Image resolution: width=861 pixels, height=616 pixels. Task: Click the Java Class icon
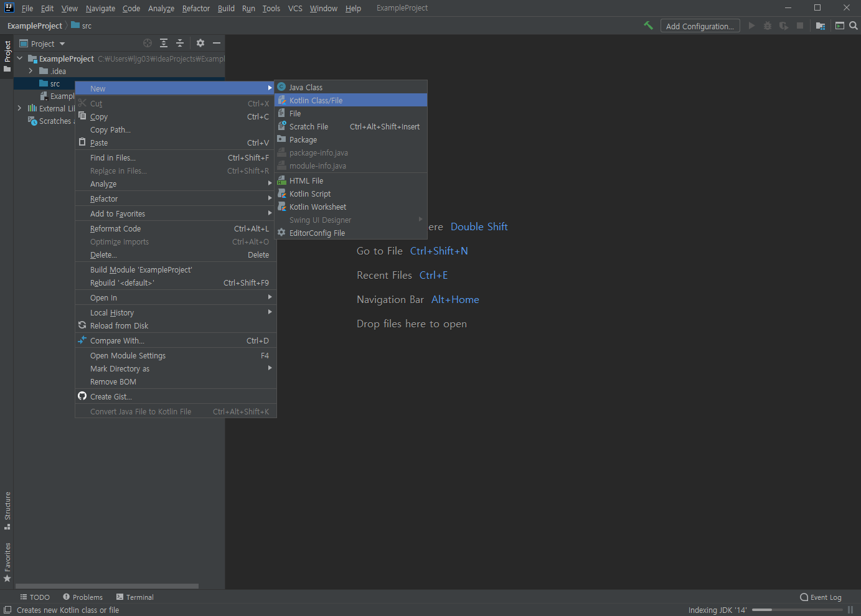click(281, 87)
